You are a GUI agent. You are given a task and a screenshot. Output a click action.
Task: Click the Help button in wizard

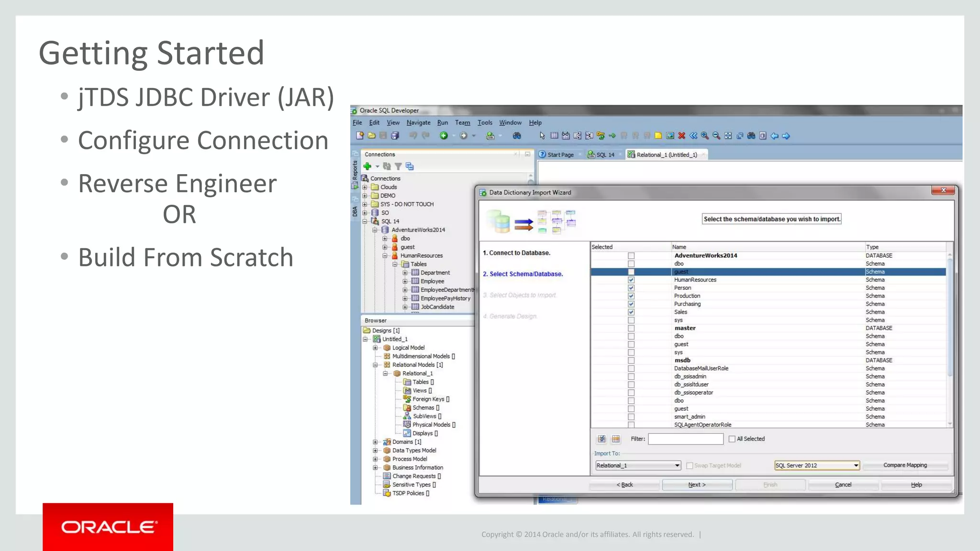point(916,485)
